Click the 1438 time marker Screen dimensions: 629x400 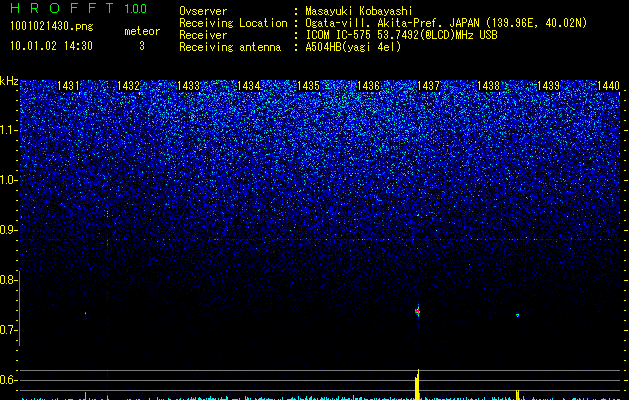(x=488, y=85)
